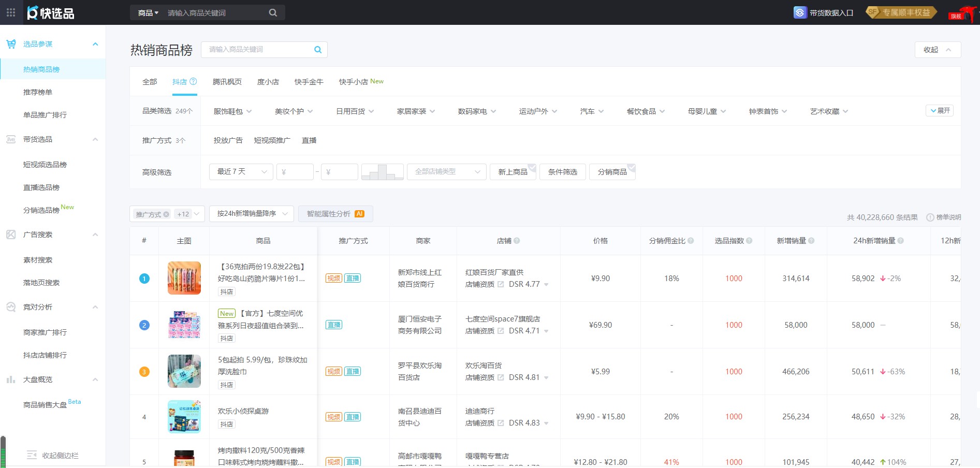
Task: Open the 大盘概览 chart icon in sidebar
Action: point(10,379)
